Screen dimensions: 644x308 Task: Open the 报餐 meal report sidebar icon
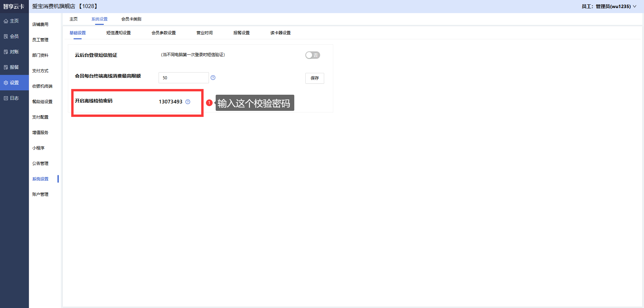[6, 68]
